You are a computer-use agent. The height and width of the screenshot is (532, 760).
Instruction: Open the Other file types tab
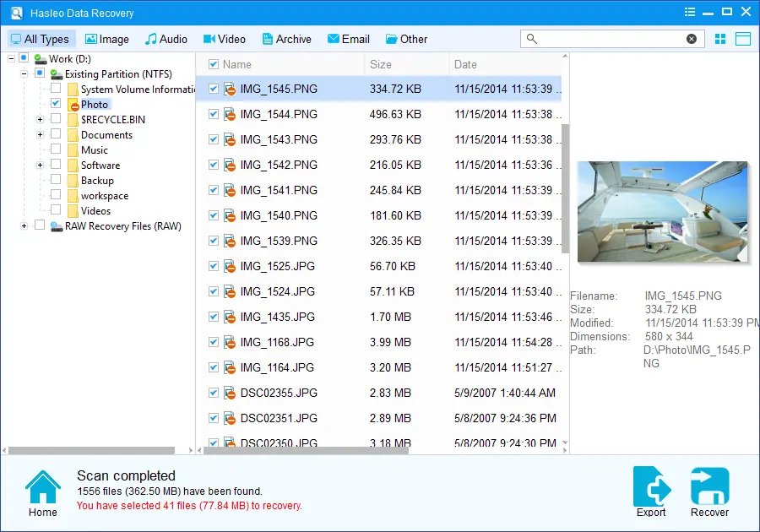407,39
